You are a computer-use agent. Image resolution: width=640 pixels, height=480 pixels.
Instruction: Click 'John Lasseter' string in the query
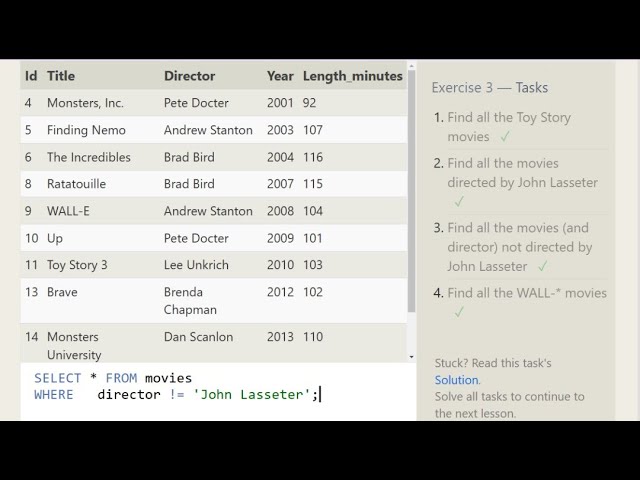coord(251,395)
